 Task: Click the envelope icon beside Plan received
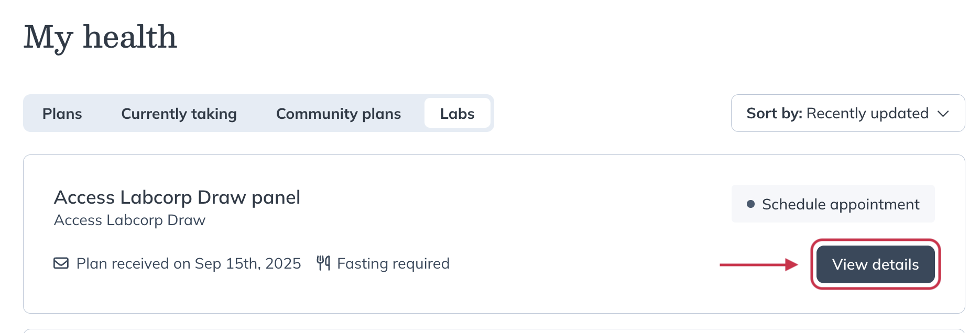point(61,263)
